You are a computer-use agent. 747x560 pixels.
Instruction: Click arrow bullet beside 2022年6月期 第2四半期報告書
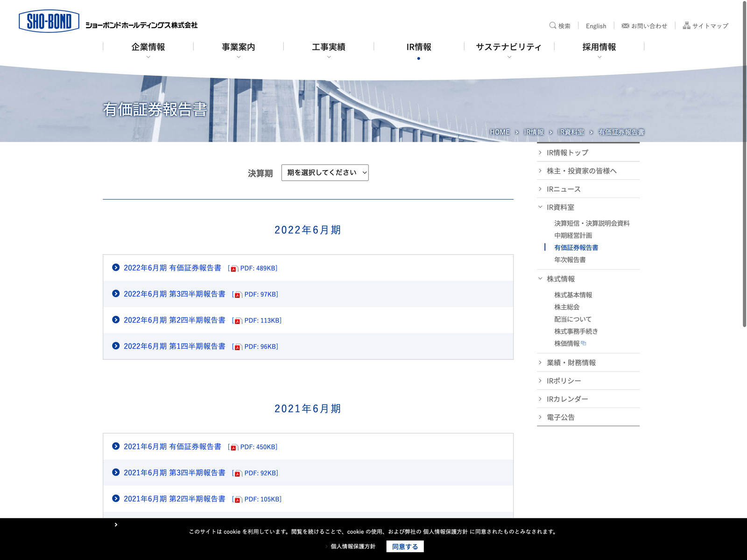[116, 320]
